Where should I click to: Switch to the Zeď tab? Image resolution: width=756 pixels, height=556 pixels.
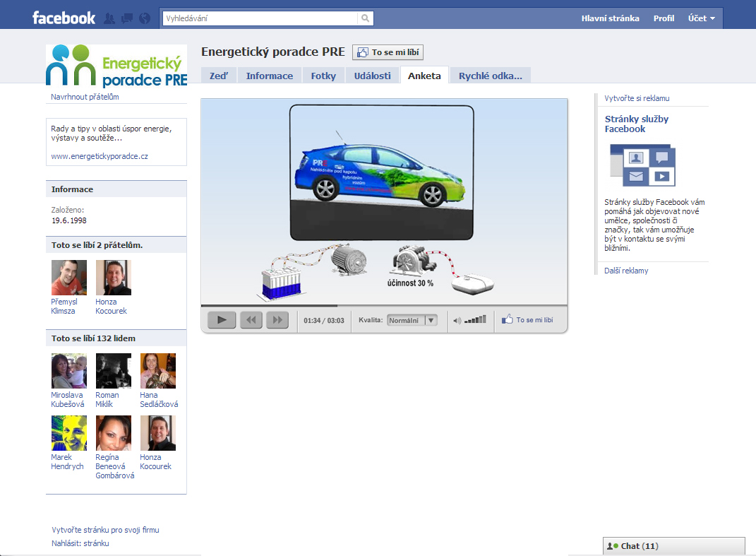click(x=219, y=76)
